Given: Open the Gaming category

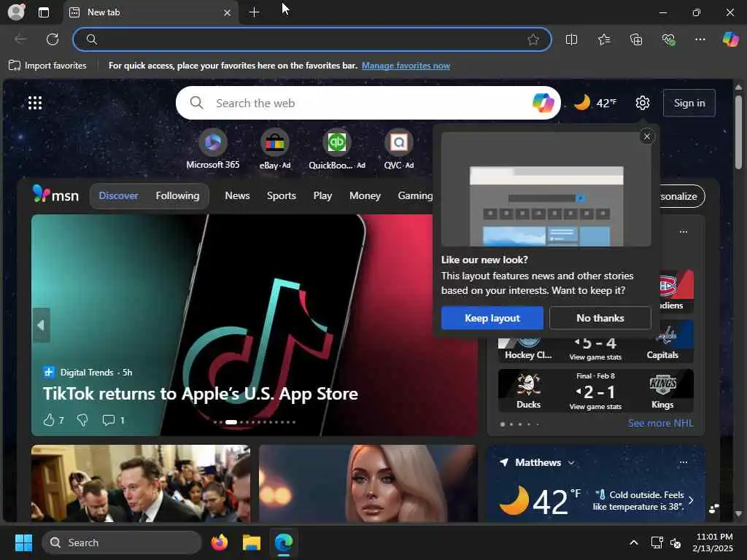Looking at the screenshot, I should tap(415, 195).
